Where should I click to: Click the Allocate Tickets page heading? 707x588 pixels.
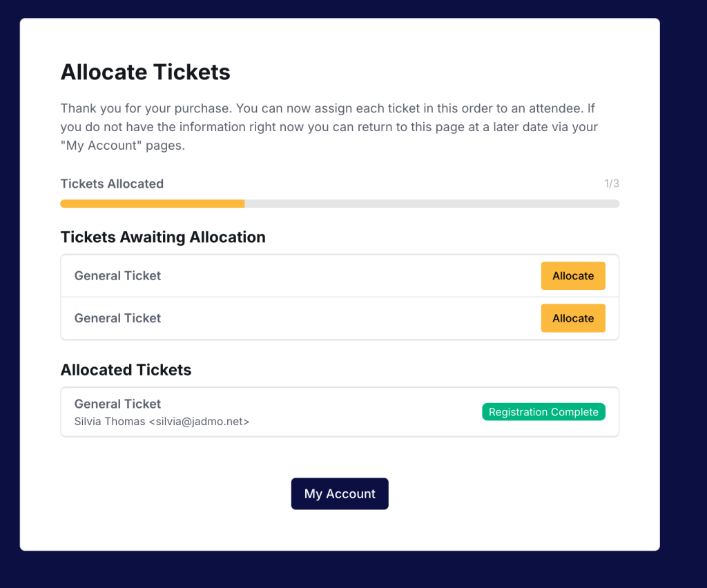point(145,72)
